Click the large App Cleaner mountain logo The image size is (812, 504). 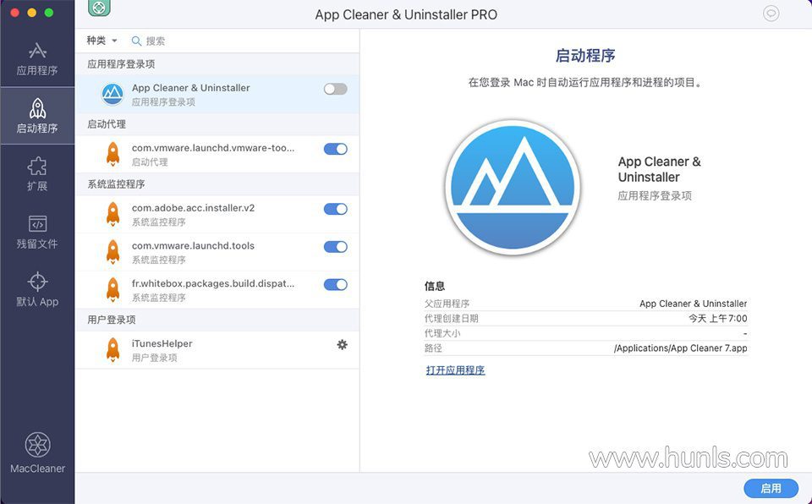[x=513, y=188]
